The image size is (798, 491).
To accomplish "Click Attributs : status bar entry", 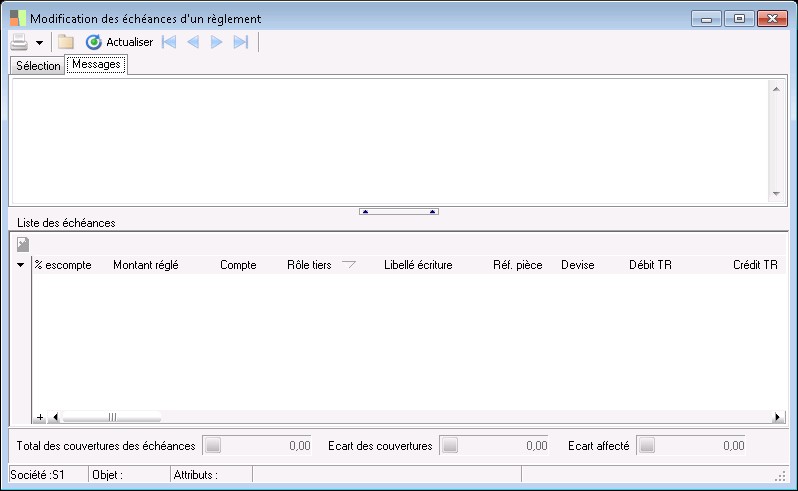I will [x=195, y=475].
